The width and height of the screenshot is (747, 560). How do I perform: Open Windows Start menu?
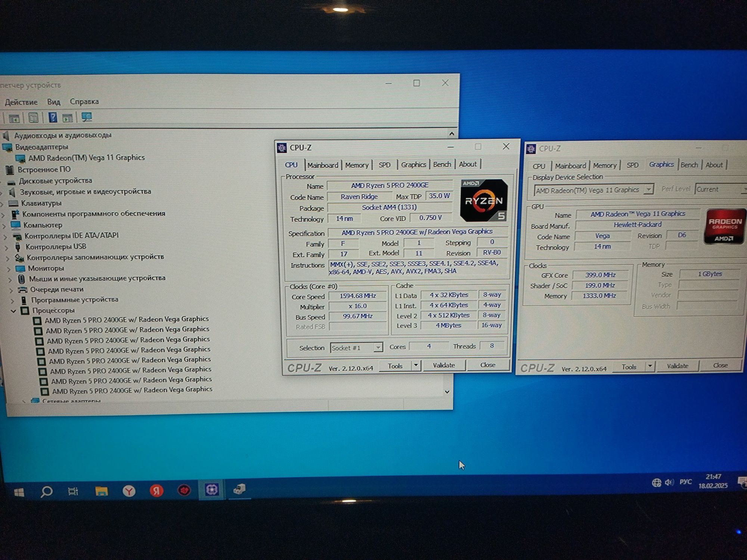19,492
